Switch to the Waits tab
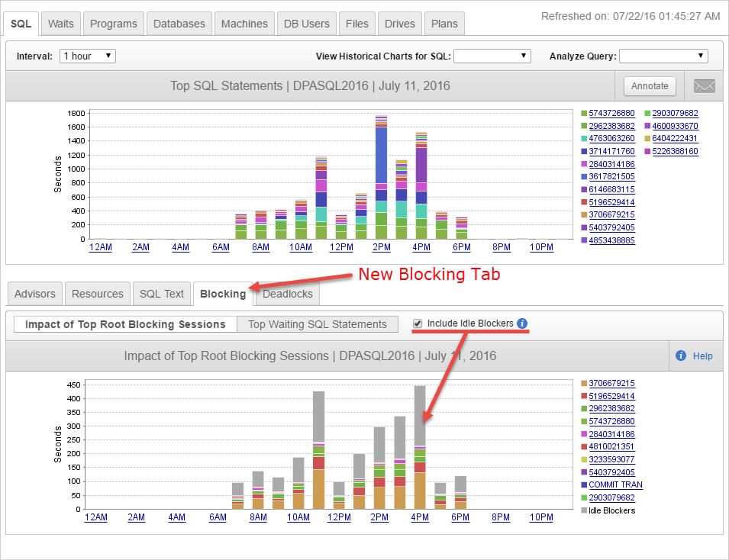Viewport: 729px width, 560px height. pos(61,24)
